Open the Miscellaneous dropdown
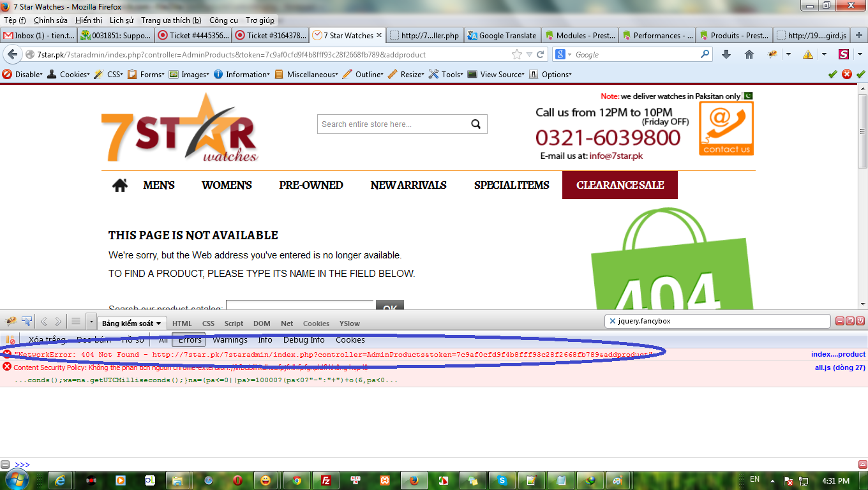Image resolution: width=868 pixels, height=490 pixels. pyautogui.click(x=307, y=75)
